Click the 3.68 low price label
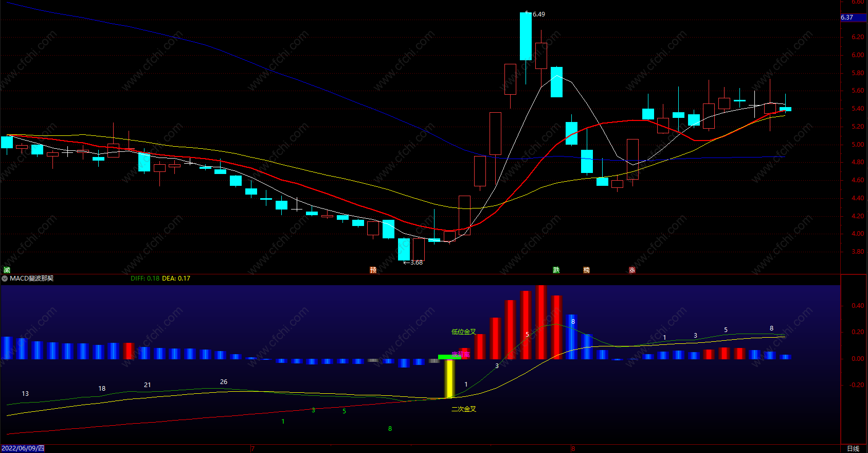The image size is (868, 453). pos(417,263)
